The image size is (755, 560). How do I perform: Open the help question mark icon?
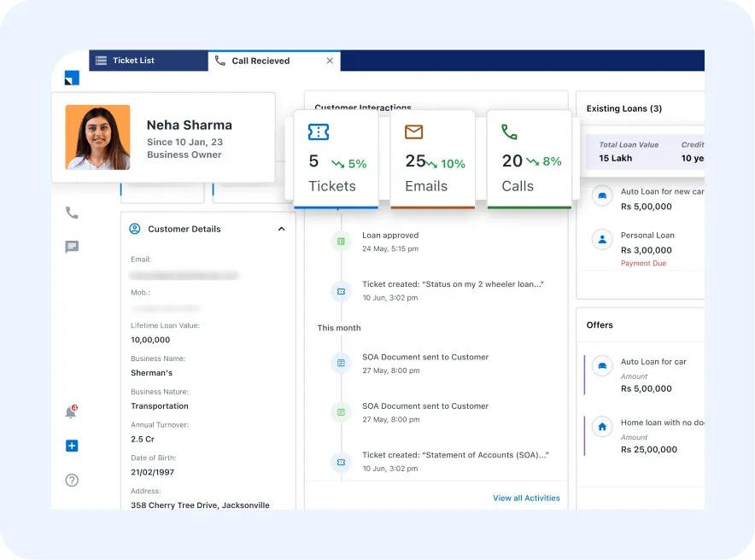[72, 480]
